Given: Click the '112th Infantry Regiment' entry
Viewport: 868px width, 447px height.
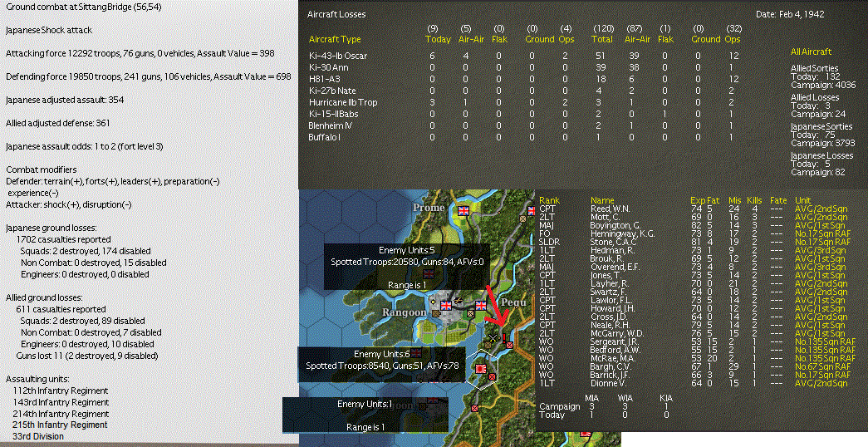Looking at the screenshot, I should point(61,391).
